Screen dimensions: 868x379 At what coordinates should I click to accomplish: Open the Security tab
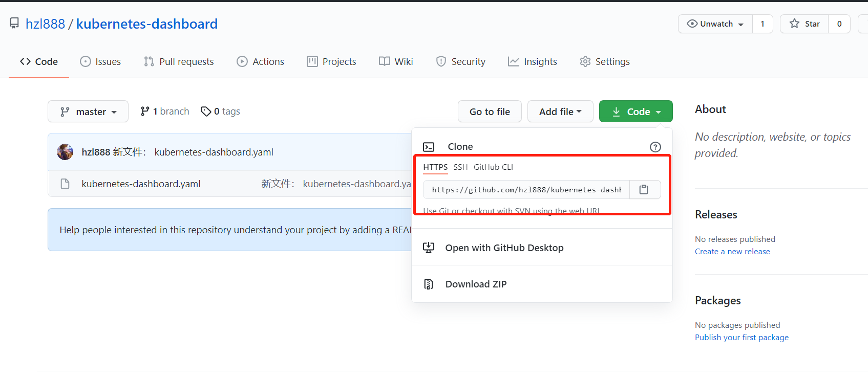pyautogui.click(x=460, y=61)
